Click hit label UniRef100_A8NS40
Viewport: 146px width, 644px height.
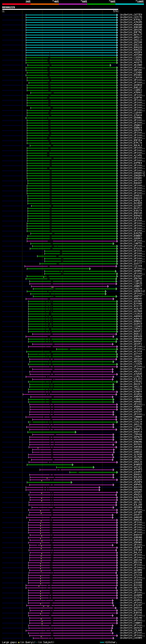131,299
